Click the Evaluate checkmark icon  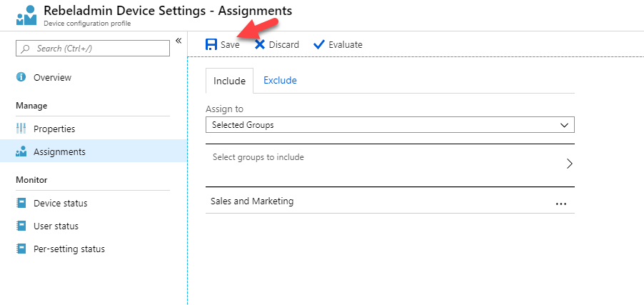(x=318, y=44)
